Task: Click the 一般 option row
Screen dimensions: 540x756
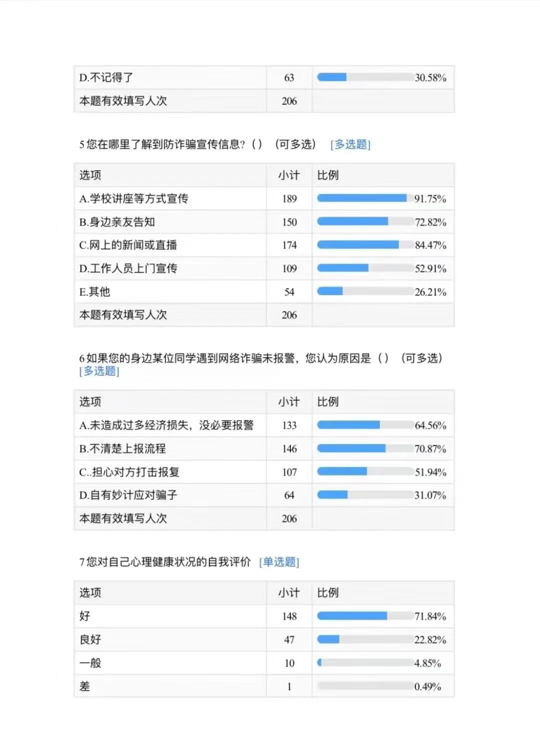Action: click(264, 662)
